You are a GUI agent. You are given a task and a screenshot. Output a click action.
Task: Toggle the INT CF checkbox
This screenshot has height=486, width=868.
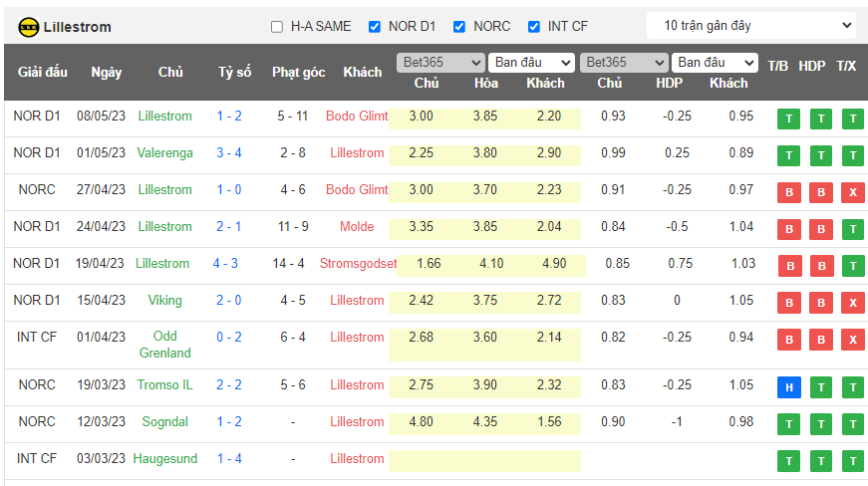tap(534, 27)
